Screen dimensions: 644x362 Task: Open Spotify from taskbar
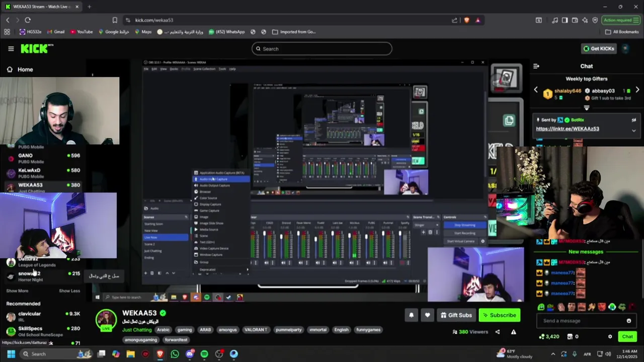click(204, 354)
